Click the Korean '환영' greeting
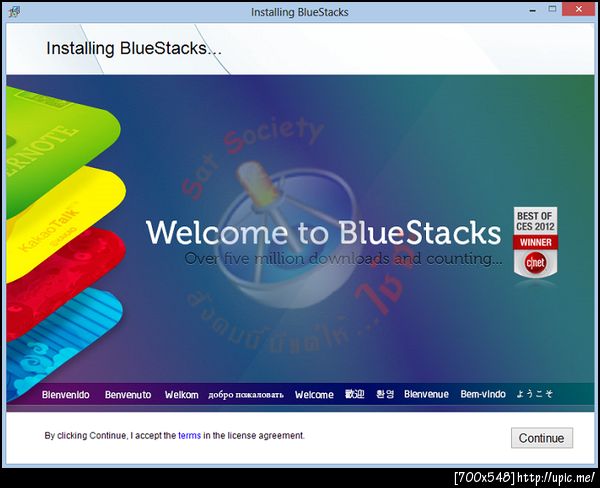The height and width of the screenshot is (488, 600). pos(385,394)
